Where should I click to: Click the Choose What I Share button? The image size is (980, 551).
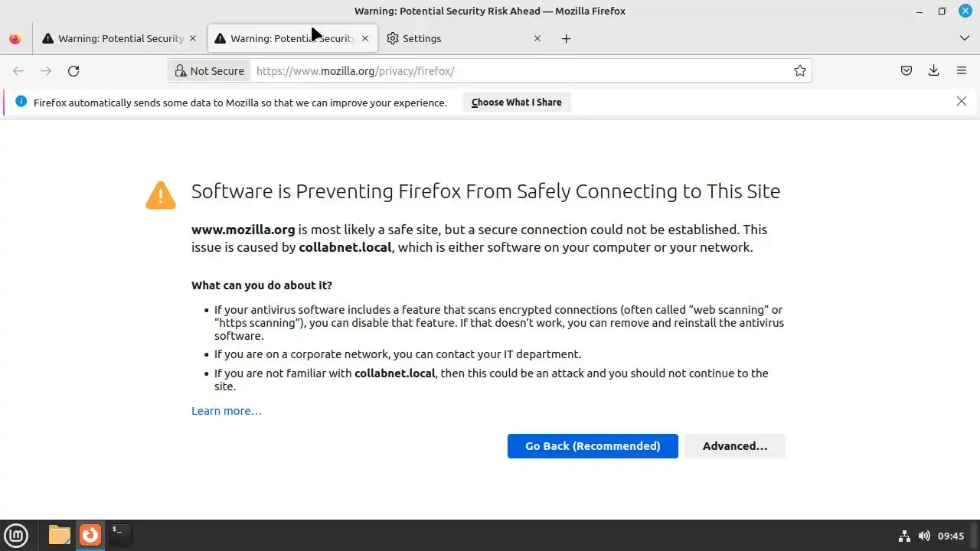pos(517,103)
